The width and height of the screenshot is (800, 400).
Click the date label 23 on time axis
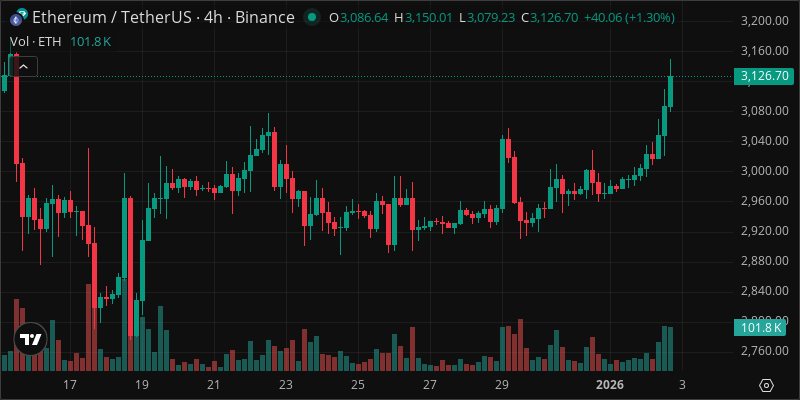point(286,384)
